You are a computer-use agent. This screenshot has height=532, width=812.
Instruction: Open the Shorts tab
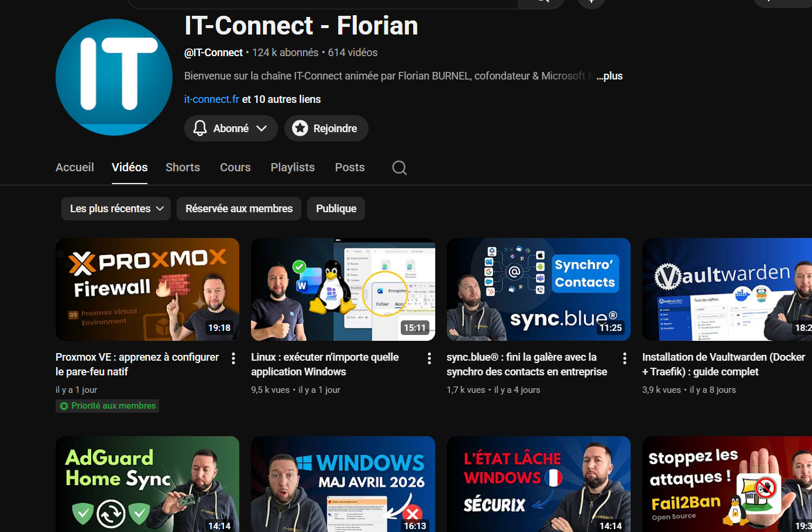(x=183, y=167)
